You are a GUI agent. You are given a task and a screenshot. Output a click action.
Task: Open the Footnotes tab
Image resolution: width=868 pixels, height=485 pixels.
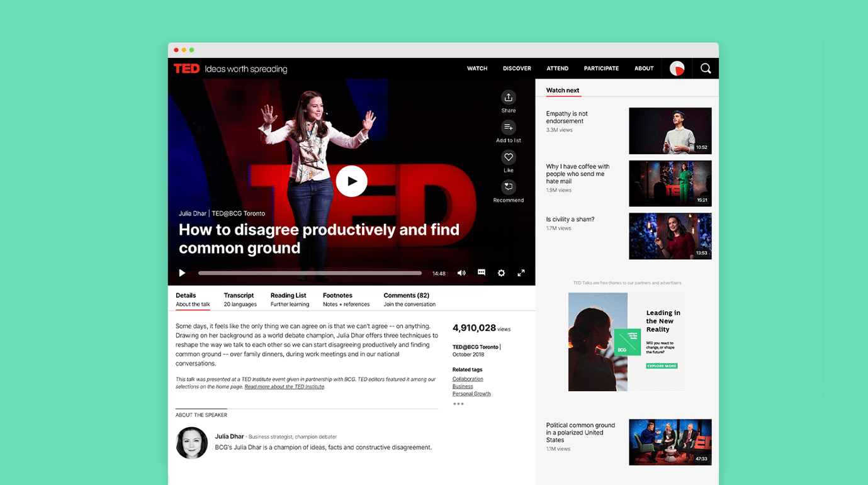tap(346, 299)
